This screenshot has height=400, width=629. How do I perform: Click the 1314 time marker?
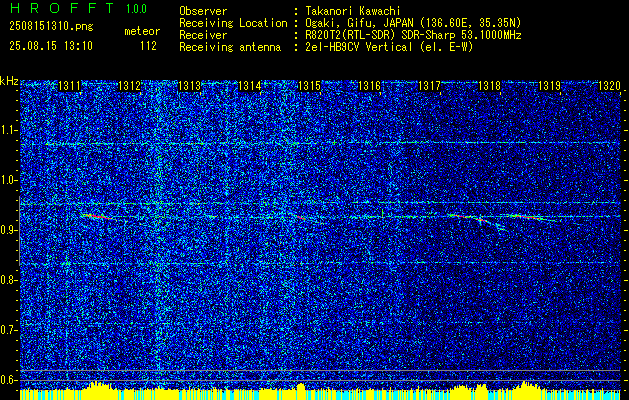coord(250,85)
